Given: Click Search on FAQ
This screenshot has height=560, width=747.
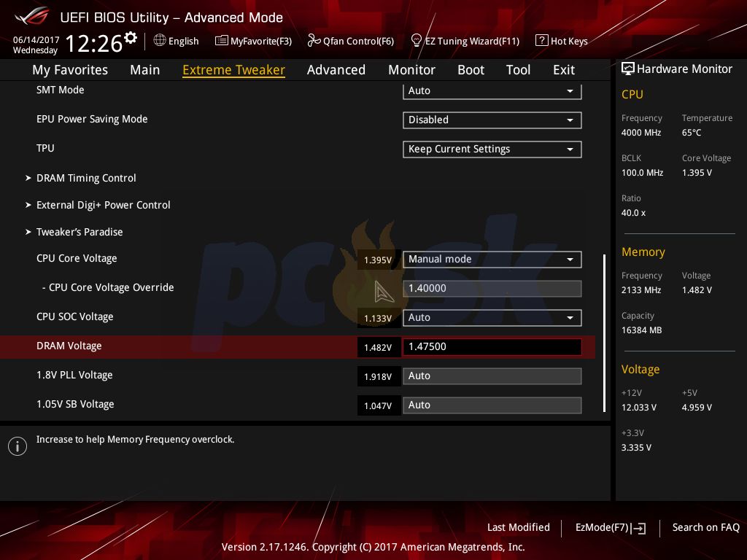Looking at the screenshot, I should [x=706, y=528].
